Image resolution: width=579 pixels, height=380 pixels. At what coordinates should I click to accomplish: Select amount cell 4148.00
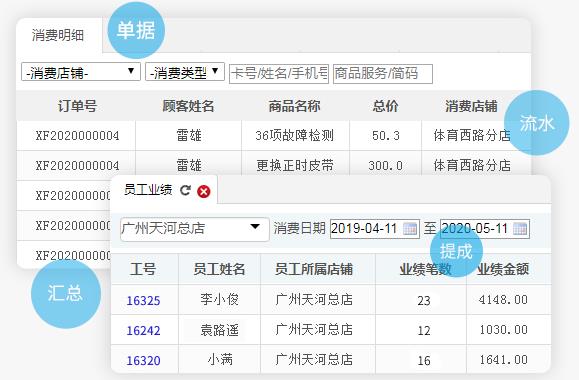pyautogui.click(x=503, y=299)
